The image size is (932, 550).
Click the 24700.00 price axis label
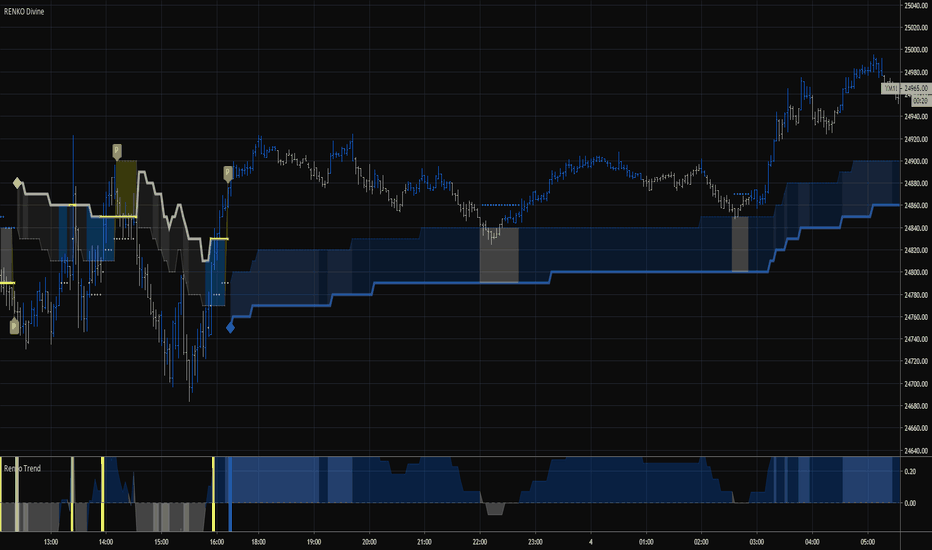coord(916,384)
